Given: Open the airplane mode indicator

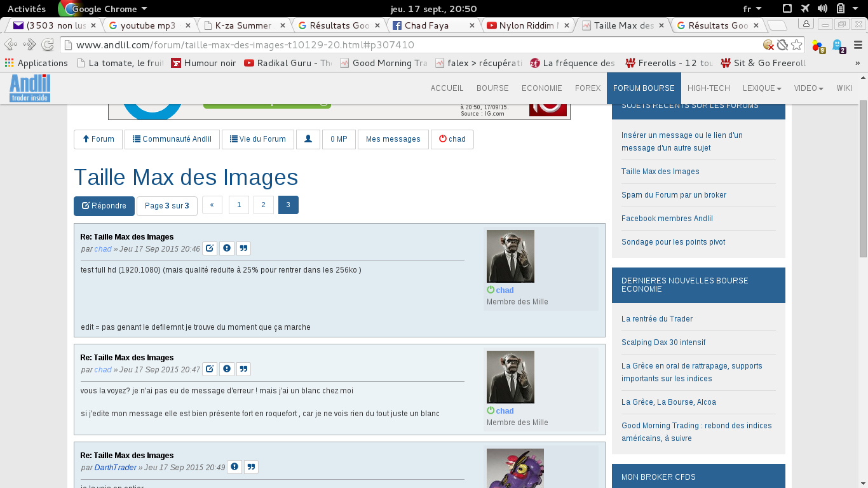Looking at the screenshot, I should [805, 9].
